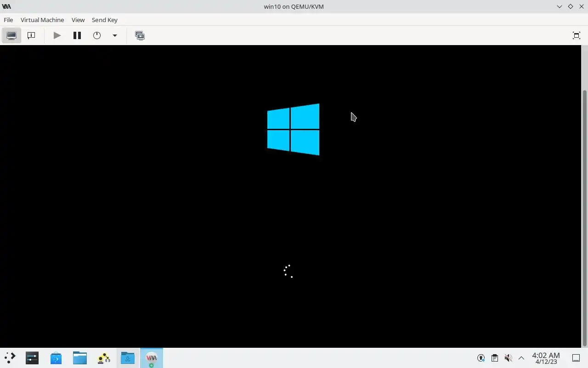Close the win10 on QEMU/KVM window
Screen dimensions: 588x368
[582, 6]
